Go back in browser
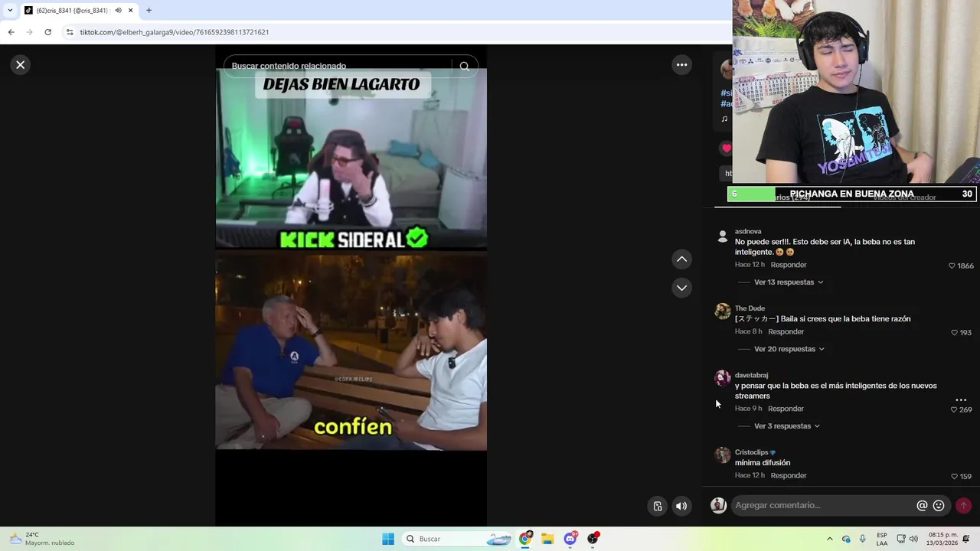The width and height of the screenshot is (980, 551). point(11,32)
